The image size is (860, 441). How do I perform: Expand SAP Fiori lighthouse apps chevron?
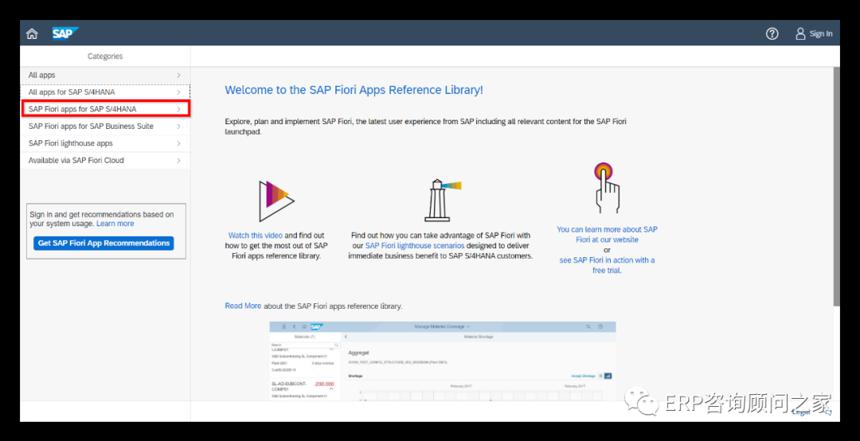click(x=179, y=143)
